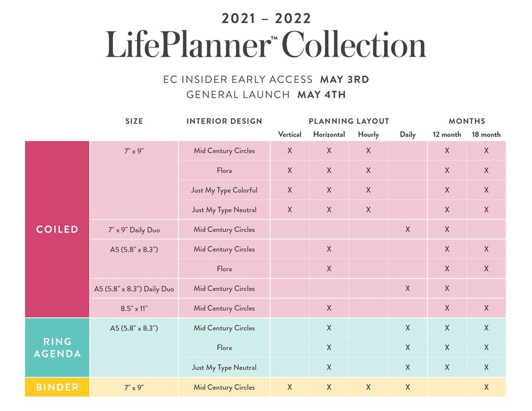The height and width of the screenshot is (411, 532).
Task: Click the LifePlanner Collection title
Action: 266,45
